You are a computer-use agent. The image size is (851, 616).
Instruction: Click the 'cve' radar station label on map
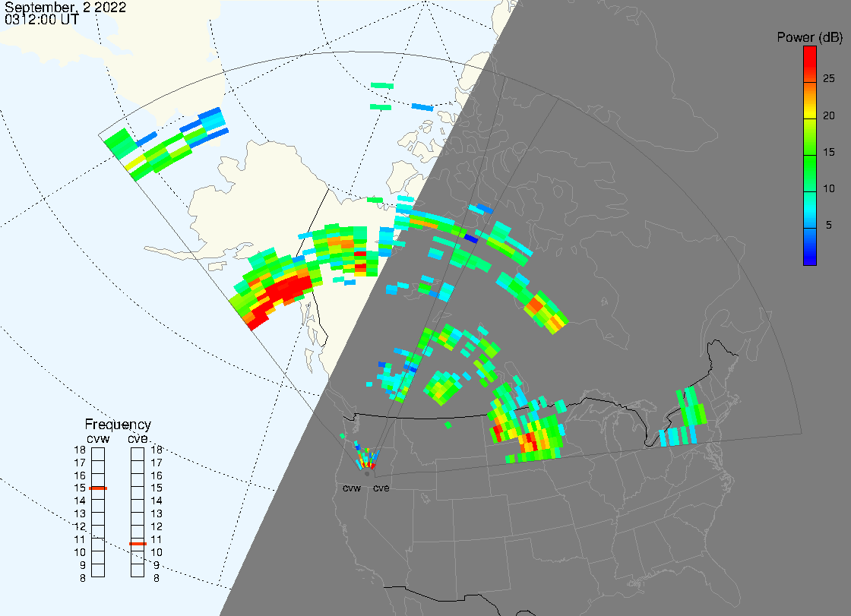381,488
